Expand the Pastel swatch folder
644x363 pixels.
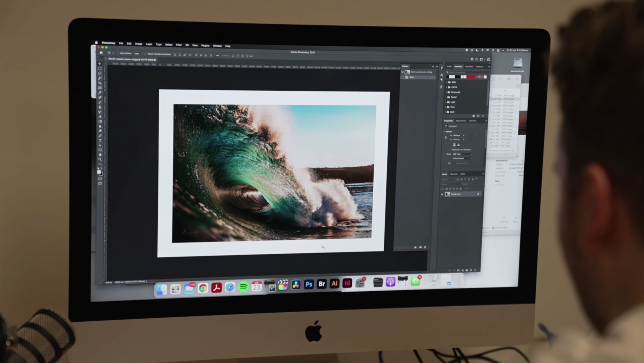(x=446, y=97)
